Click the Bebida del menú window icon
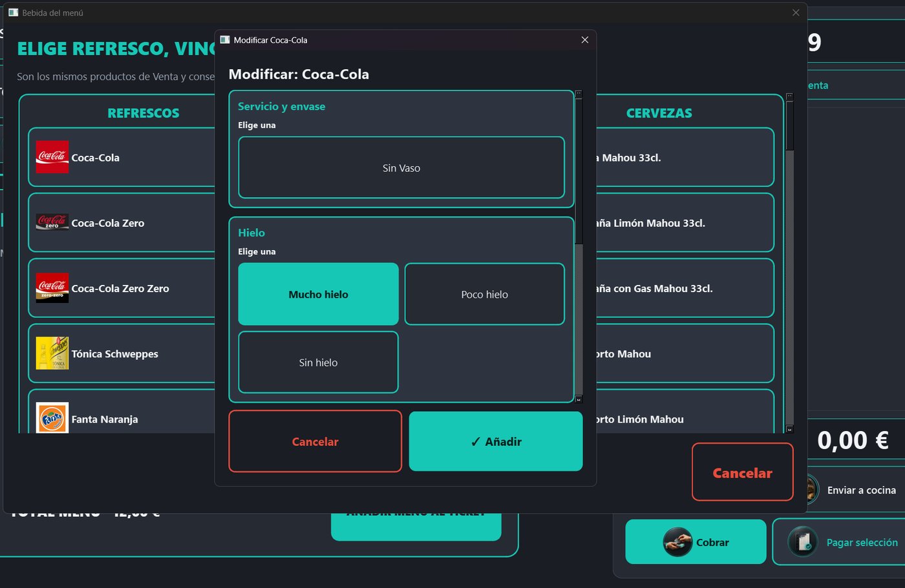The width and height of the screenshot is (905, 588). (13, 12)
